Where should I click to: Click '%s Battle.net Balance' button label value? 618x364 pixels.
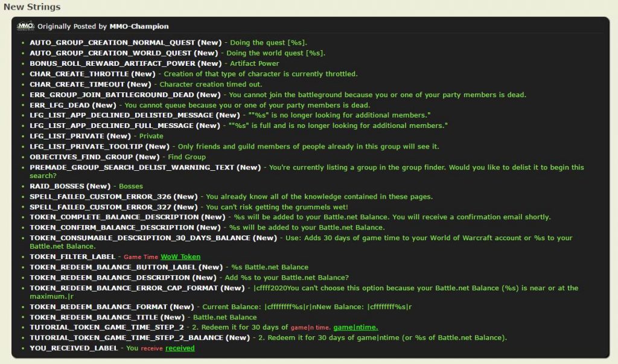coord(270,267)
